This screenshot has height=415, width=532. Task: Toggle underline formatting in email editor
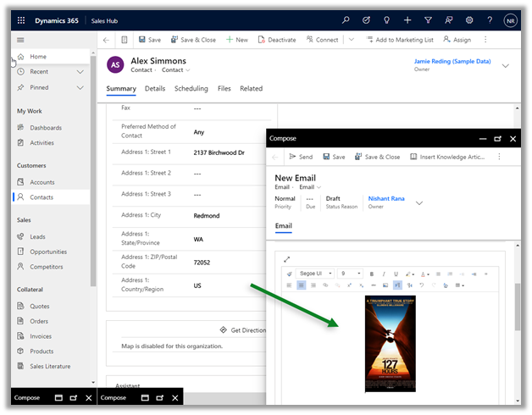point(396,274)
